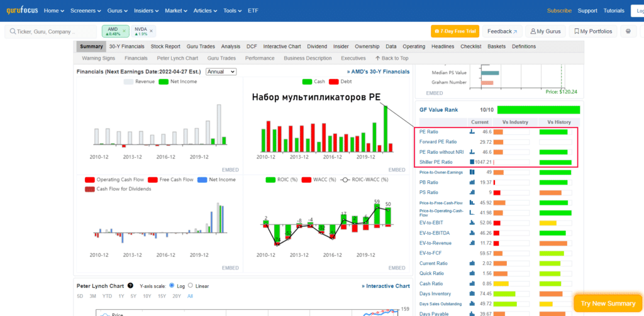Open the DCF tab
The width and height of the screenshot is (644, 316).
pyautogui.click(x=252, y=46)
